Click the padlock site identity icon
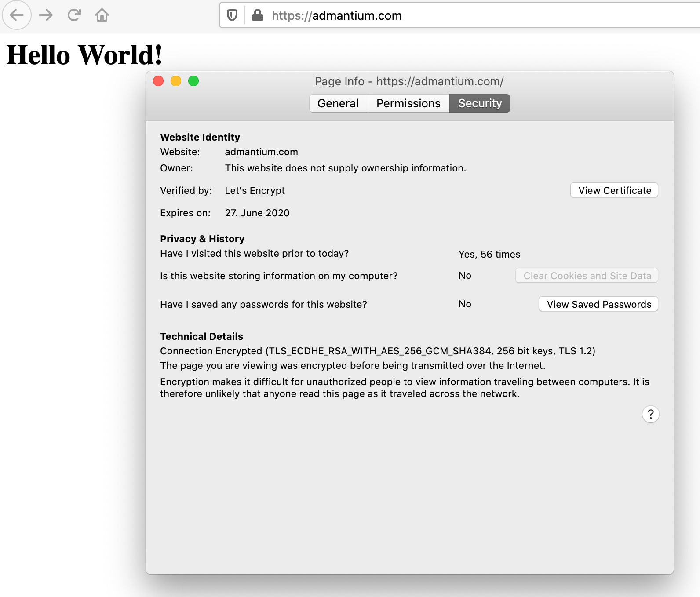Screen dimensions: 700x597 [x=258, y=15]
